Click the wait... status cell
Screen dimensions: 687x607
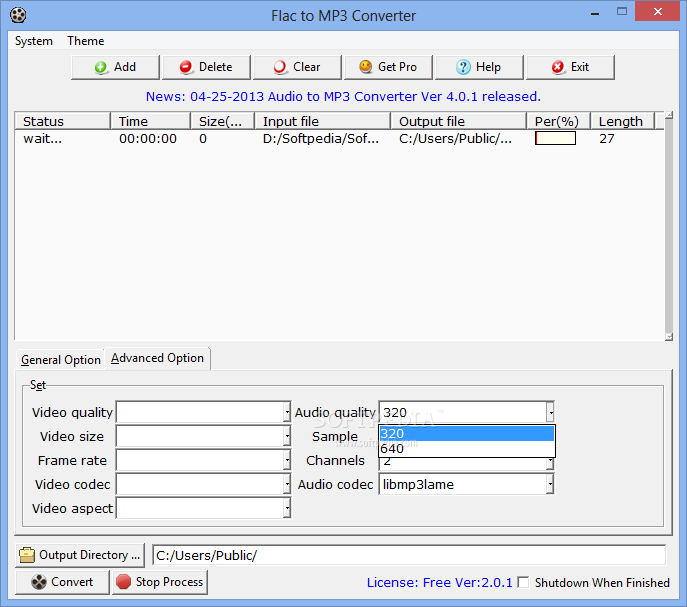[42, 138]
